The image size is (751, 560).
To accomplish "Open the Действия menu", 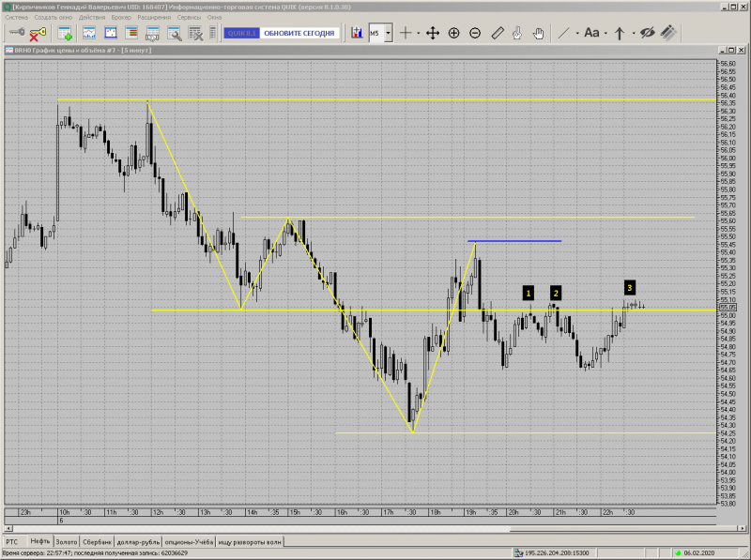I will [x=92, y=17].
